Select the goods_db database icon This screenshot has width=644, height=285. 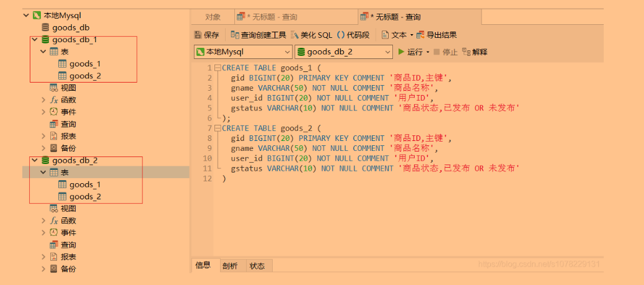pos(46,28)
